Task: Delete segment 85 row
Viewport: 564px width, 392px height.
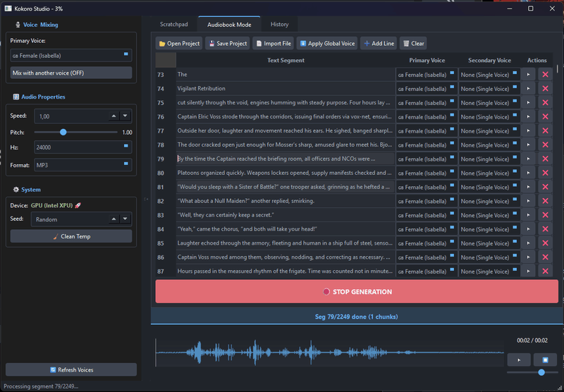Action: [545, 243]
